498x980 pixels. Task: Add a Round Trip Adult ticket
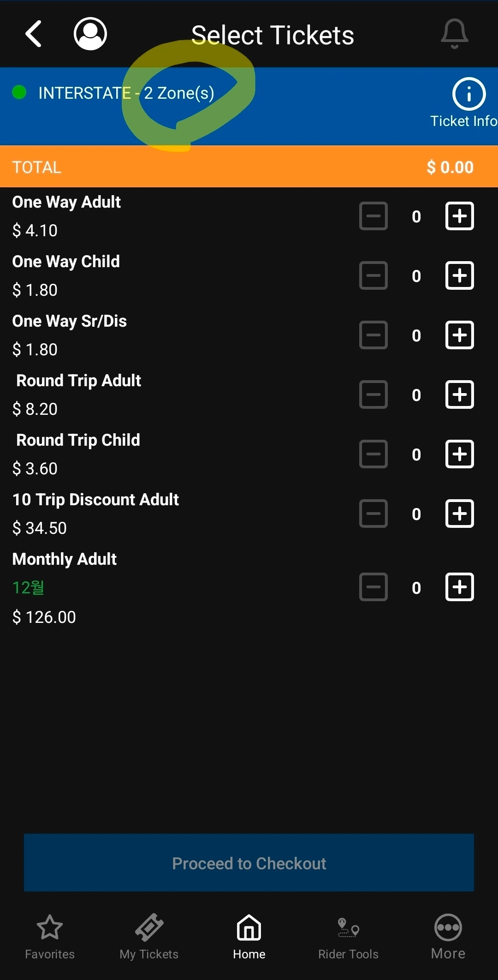coord(460,394)
